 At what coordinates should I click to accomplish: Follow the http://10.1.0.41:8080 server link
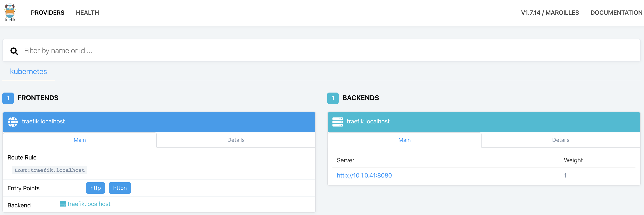364,175
